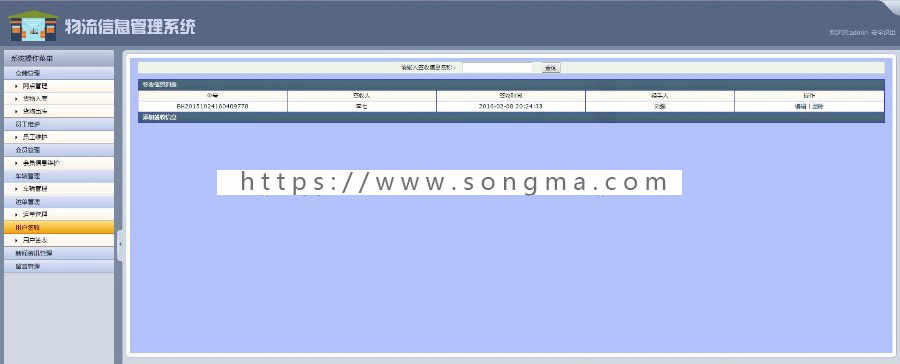
Task: Select the 2016-02-08 20:24:33 timestamp cell
Action: click(511, 106)
